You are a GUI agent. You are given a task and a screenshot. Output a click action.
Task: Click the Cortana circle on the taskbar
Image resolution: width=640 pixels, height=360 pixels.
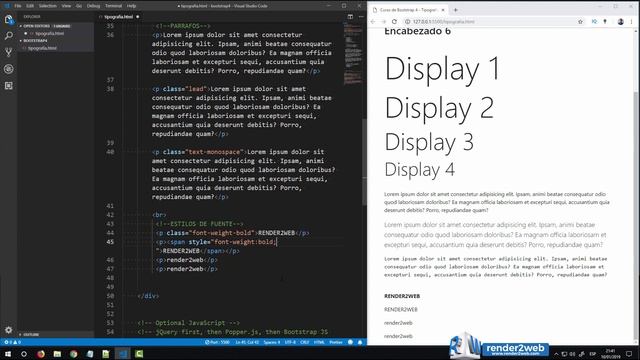click(x=24, y=353)
